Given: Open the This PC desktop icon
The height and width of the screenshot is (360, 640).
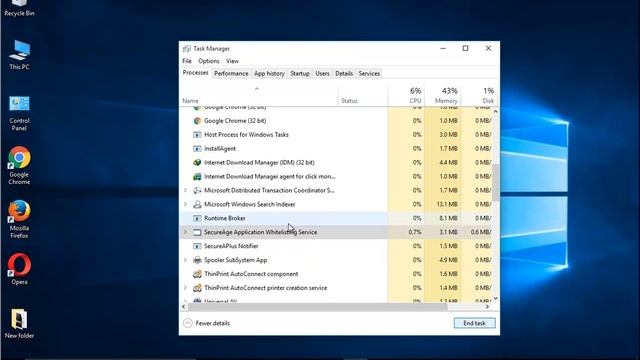Looking at the screenshot, I should click(19, 55).
